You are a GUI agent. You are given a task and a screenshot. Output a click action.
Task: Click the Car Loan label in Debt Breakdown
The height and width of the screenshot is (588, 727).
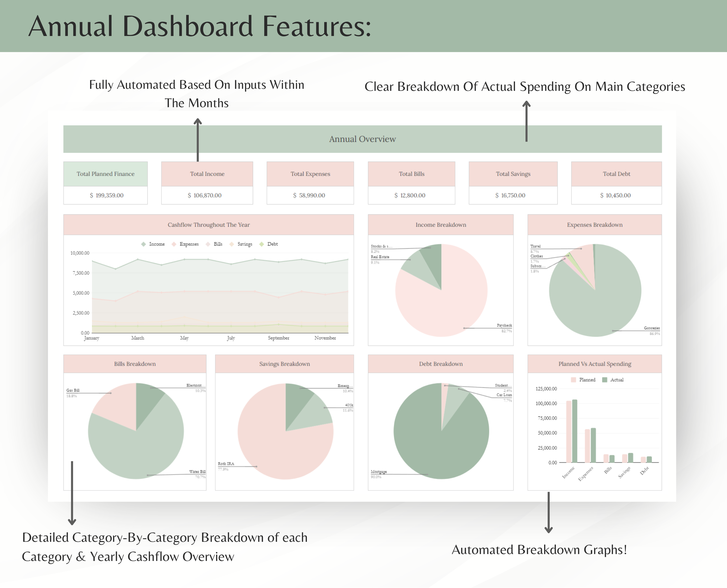504,395
